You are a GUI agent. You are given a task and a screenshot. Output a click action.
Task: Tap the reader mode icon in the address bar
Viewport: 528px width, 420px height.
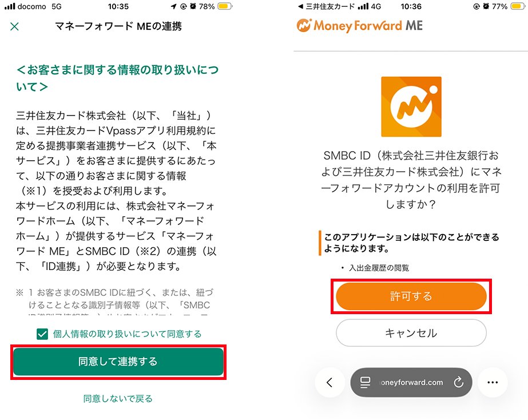tap(364, 382)
